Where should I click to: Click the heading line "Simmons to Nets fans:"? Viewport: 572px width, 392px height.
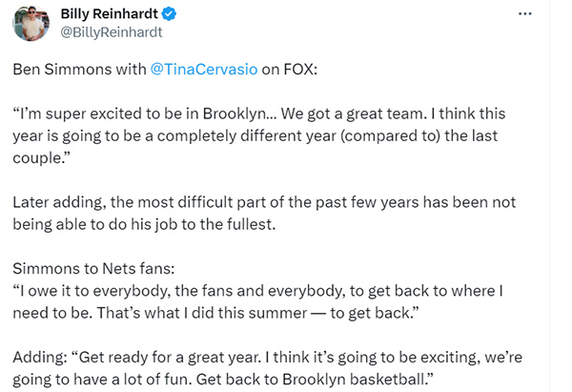tap(93, 269)
